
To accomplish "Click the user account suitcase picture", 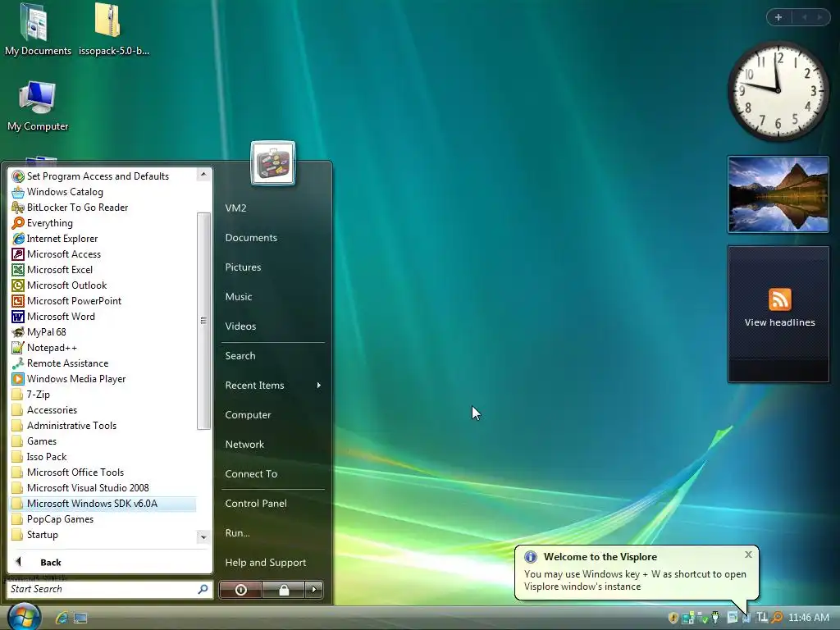I will point(272,163).
